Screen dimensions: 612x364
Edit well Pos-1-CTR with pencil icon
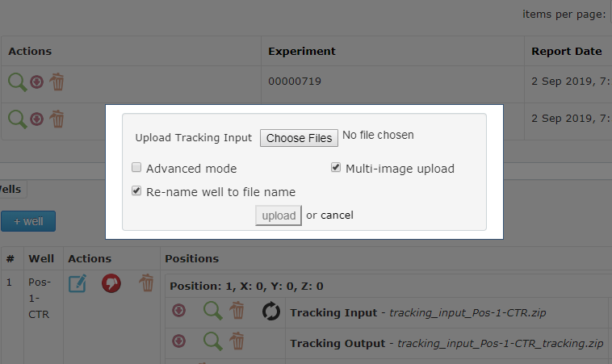(x=78, y=283)
